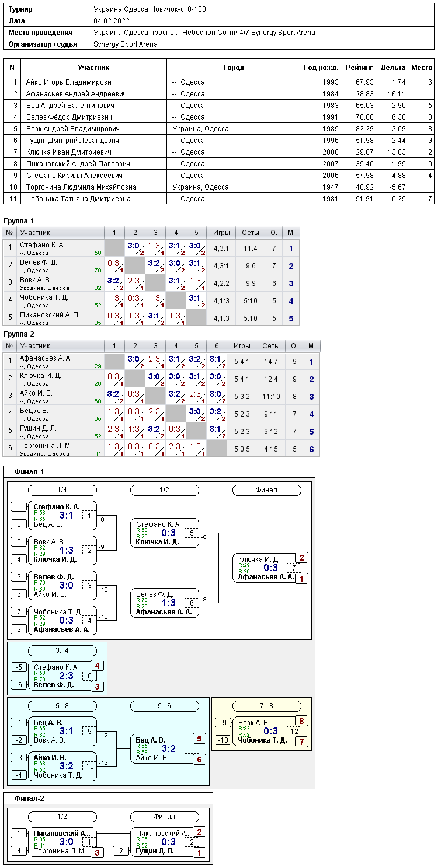Click match number 12 box in 7...8 playoff
The image size is (438, 868).
pos(294,731)
